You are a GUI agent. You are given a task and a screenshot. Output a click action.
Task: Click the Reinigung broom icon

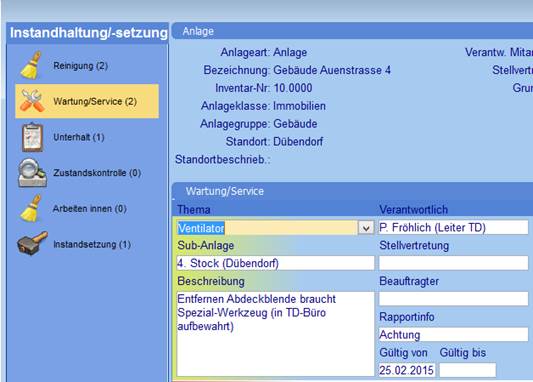[x=31, y=66]
